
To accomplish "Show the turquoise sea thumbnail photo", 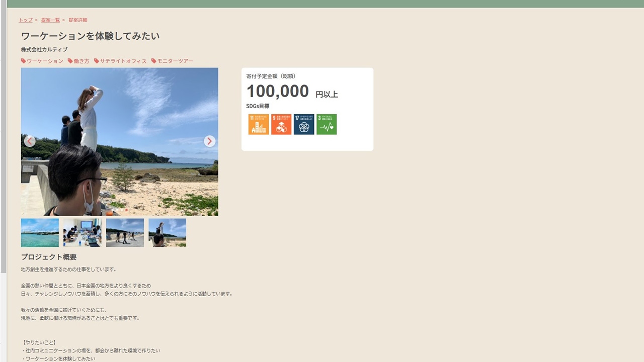I will (x=40, y=233).
